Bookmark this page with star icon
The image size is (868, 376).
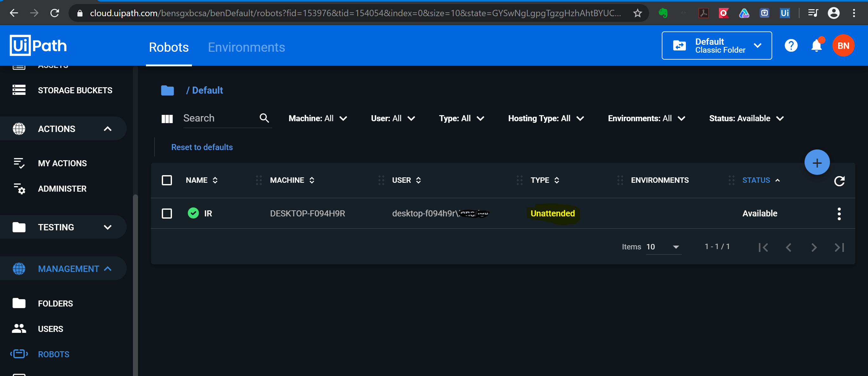point(637,13)
